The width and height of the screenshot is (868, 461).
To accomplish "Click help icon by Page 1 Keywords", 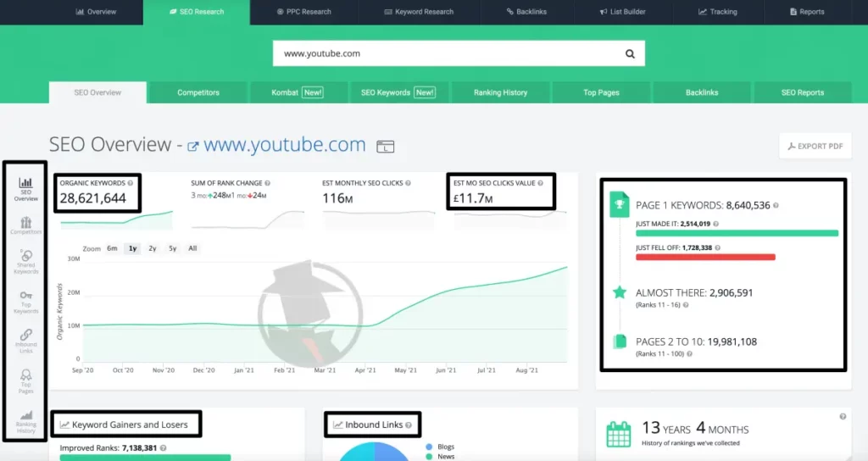I will tap(776, 205).
